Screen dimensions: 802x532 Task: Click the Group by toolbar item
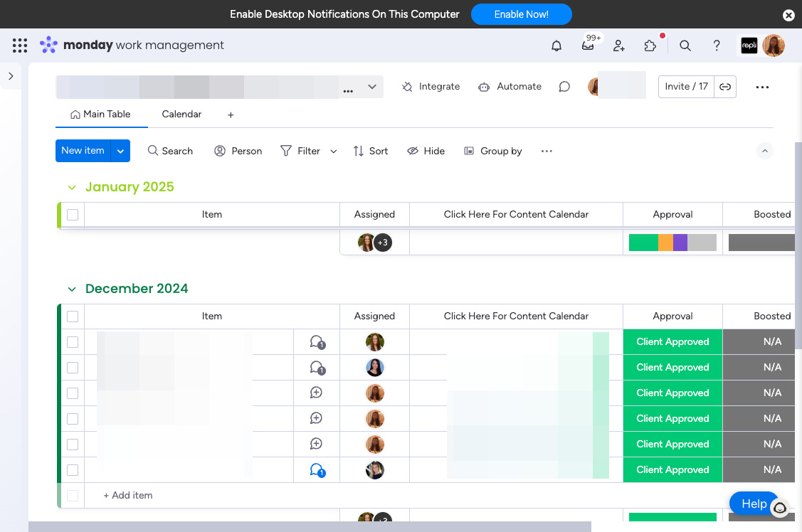point(493,151)
